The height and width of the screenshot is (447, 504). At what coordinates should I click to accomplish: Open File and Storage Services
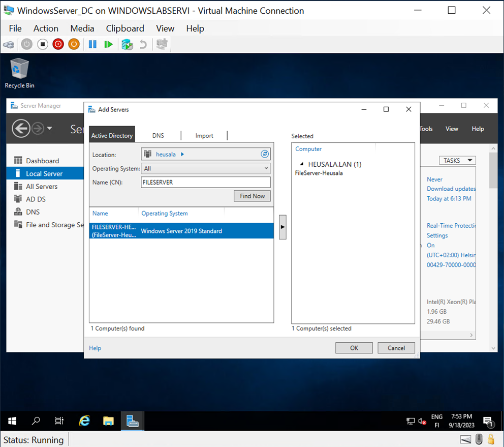click(x=51, y=224)
